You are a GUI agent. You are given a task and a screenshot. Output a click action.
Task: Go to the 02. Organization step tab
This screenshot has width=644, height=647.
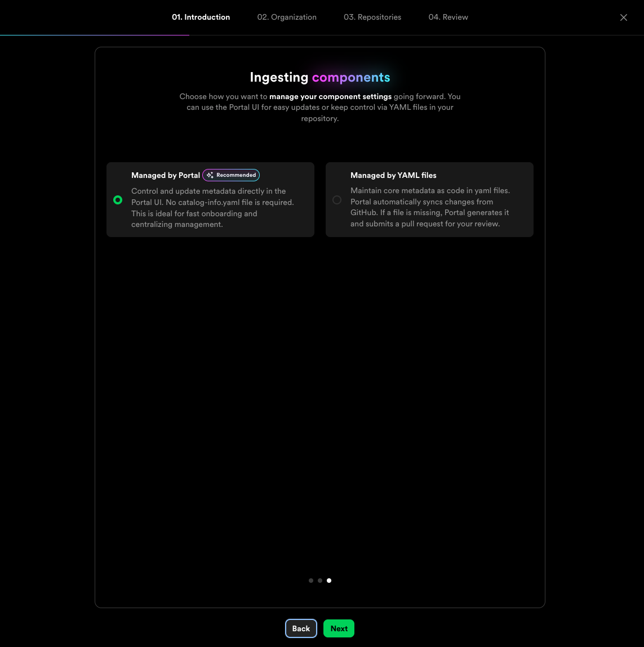click(x=287, y=17)
